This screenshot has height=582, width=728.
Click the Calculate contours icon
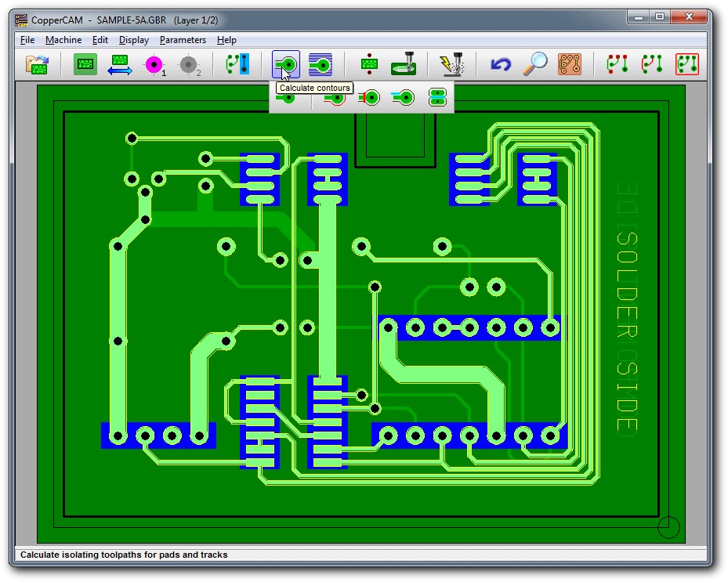(x=285, y=64)
